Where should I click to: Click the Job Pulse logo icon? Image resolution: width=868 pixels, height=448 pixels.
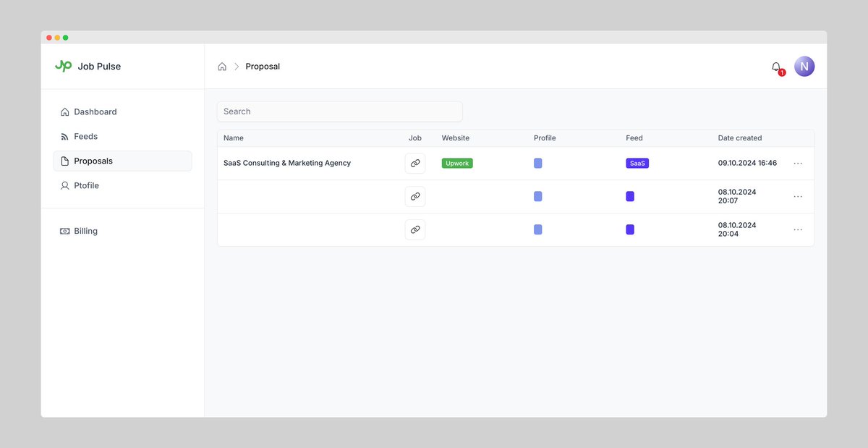point(64,66)
